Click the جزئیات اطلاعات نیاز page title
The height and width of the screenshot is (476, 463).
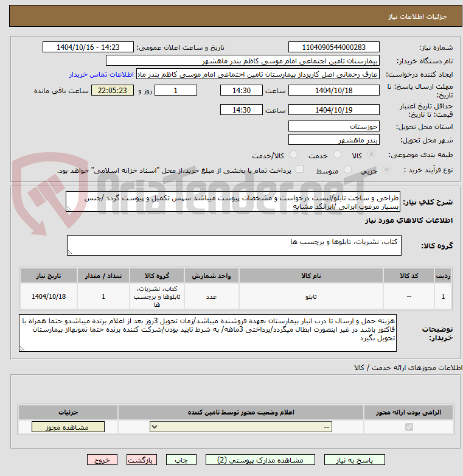pyautogui.click(x=417, y=16)
